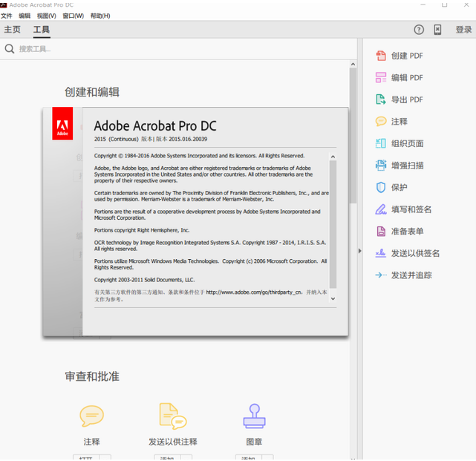Click the Export PDF icon in sidebar

(381, 99)
